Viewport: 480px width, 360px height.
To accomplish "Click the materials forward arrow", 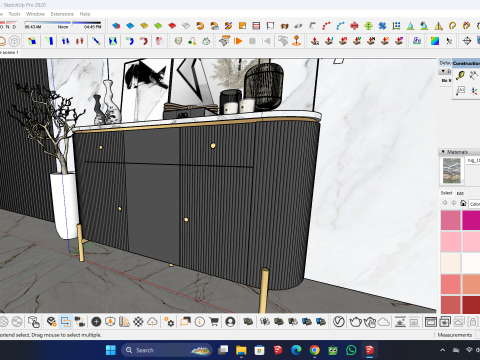I will (453, 203).
